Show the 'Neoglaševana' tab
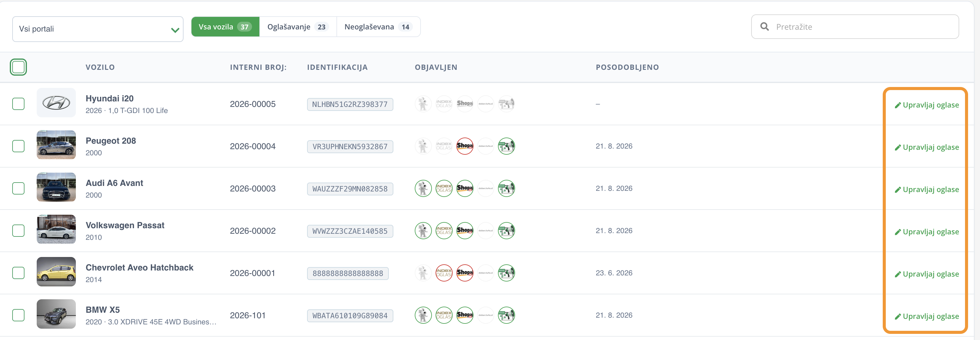980x340 pixels. pos(379,27)
